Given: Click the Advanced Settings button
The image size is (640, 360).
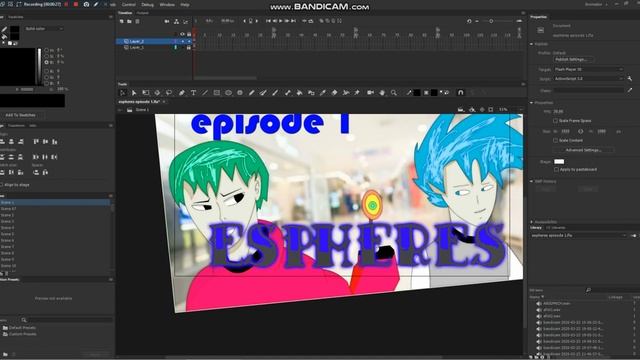Looking at the screenshot, I should tap(584, 150).
